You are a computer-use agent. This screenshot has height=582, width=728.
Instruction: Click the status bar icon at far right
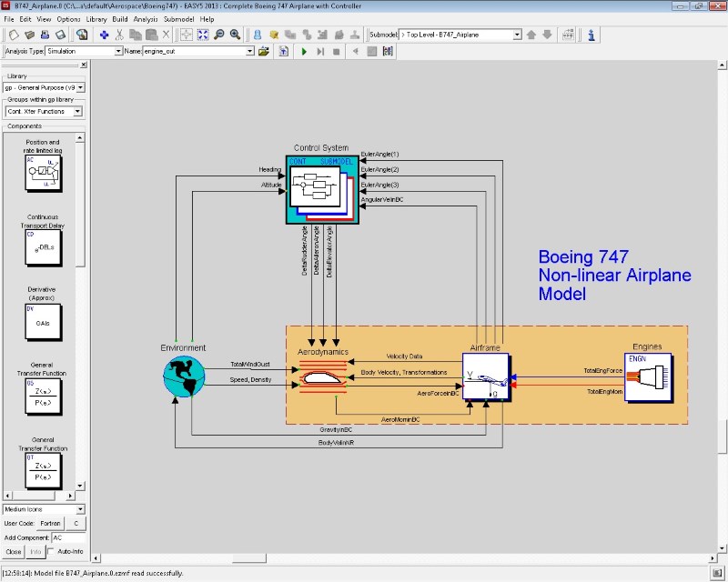[716, 573]
